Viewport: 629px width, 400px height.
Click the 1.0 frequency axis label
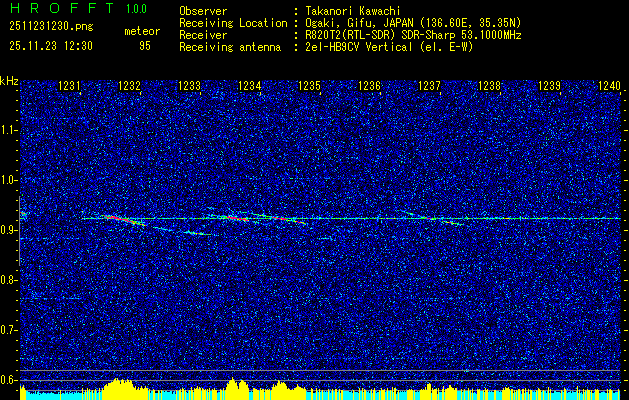[7, 180]
